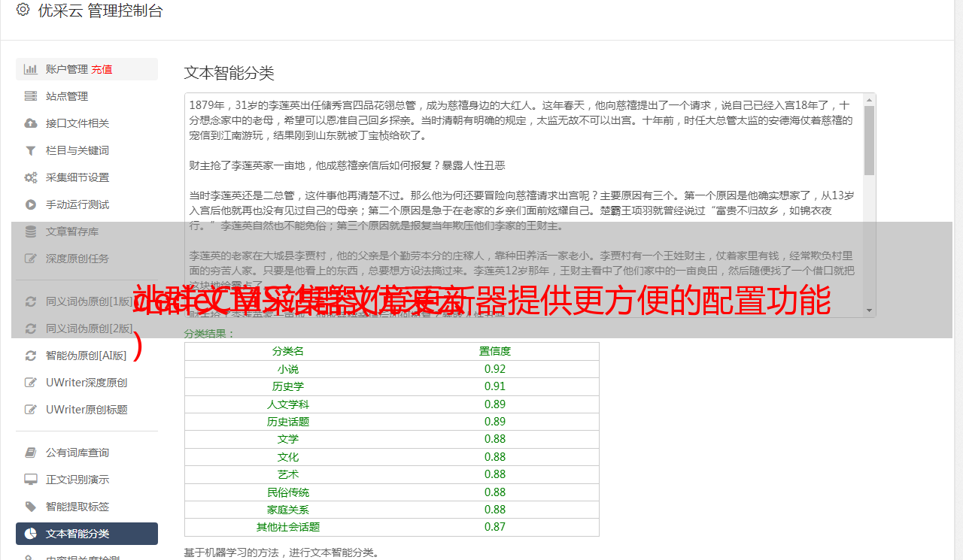Click the 民俗传统 classification cell
Screen dimensions: 963x560
(x=288, y=492)
